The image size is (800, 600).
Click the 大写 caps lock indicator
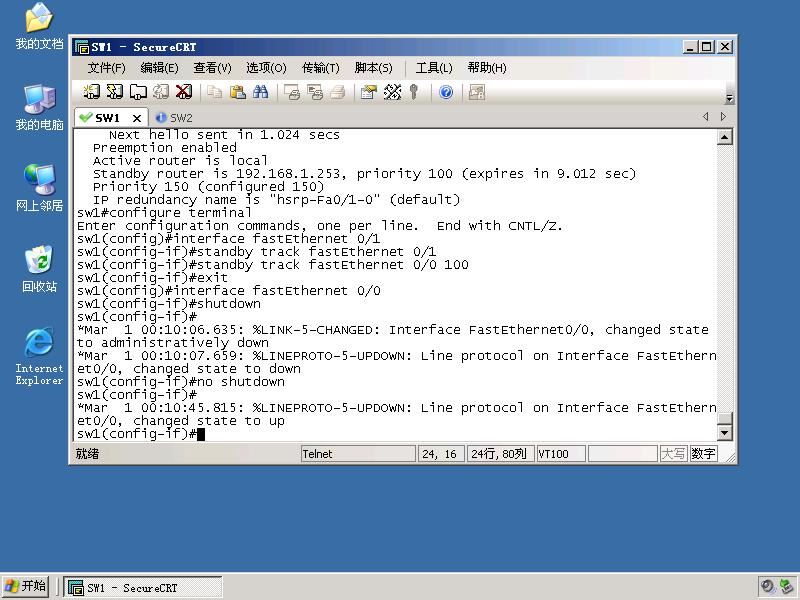click(x=673, y=454)
